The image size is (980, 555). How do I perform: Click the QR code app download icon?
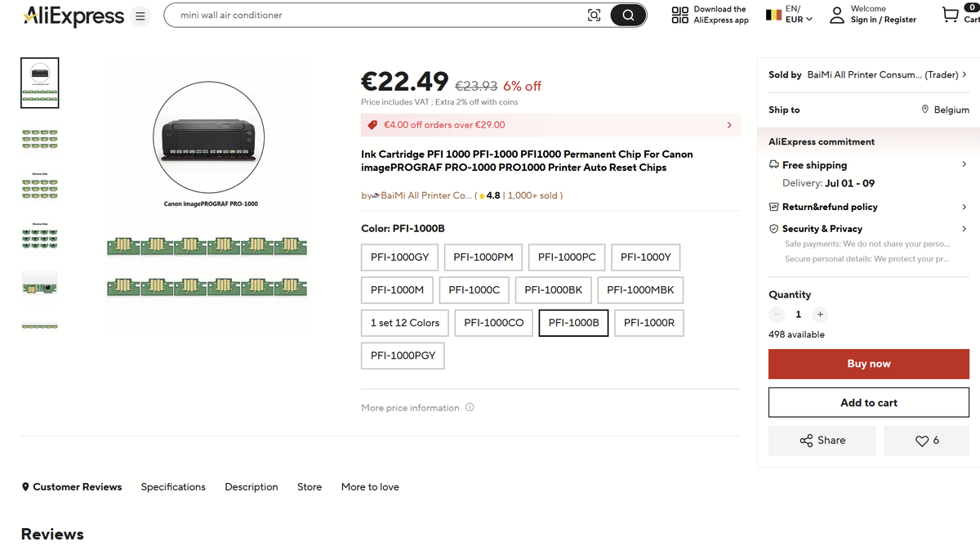679,15
